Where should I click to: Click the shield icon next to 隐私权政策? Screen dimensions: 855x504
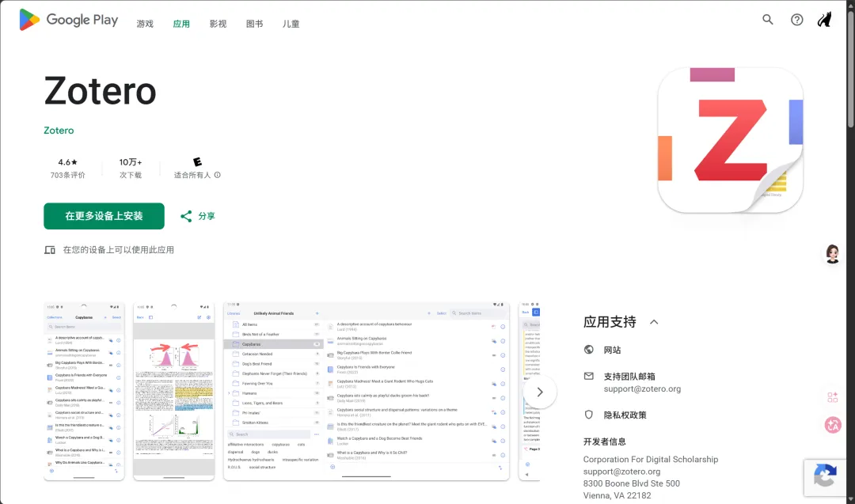click(588, 415)
